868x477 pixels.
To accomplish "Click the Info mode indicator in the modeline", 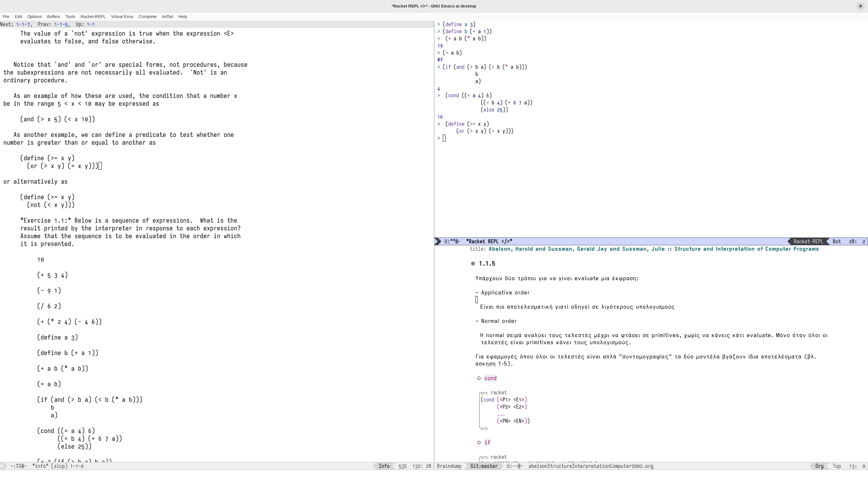I will [x=384, y=466].
